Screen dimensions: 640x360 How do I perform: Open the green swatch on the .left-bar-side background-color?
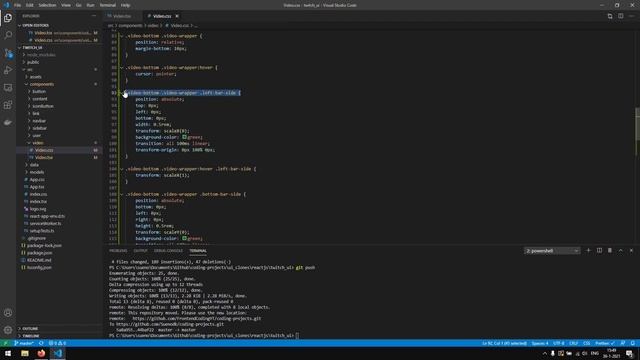pos(184,137)
